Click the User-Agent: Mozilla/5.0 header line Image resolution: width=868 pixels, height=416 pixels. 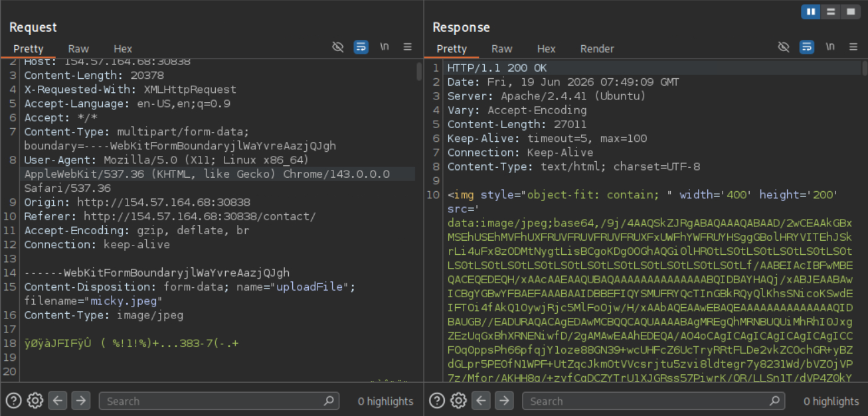click(x=167, y=160)
